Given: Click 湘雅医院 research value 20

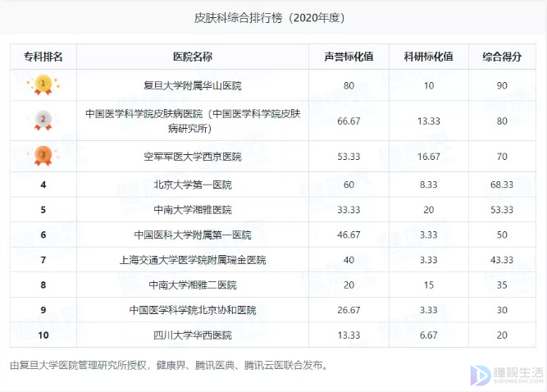Looking at the screenshot, I should (428, 210).
